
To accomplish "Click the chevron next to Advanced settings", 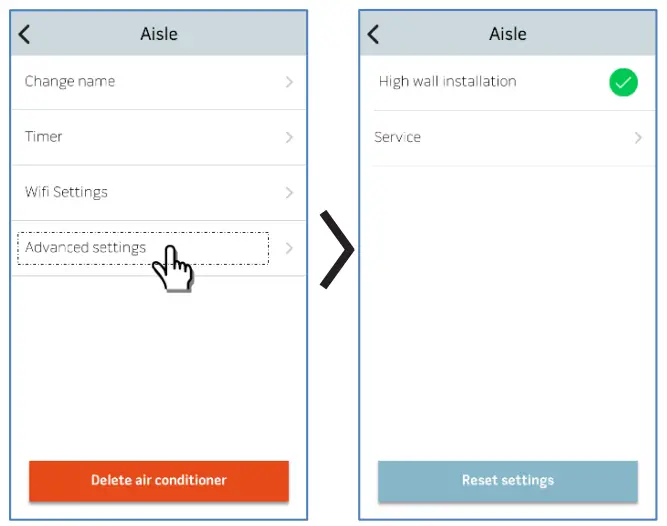I will [x=289, y=248].
